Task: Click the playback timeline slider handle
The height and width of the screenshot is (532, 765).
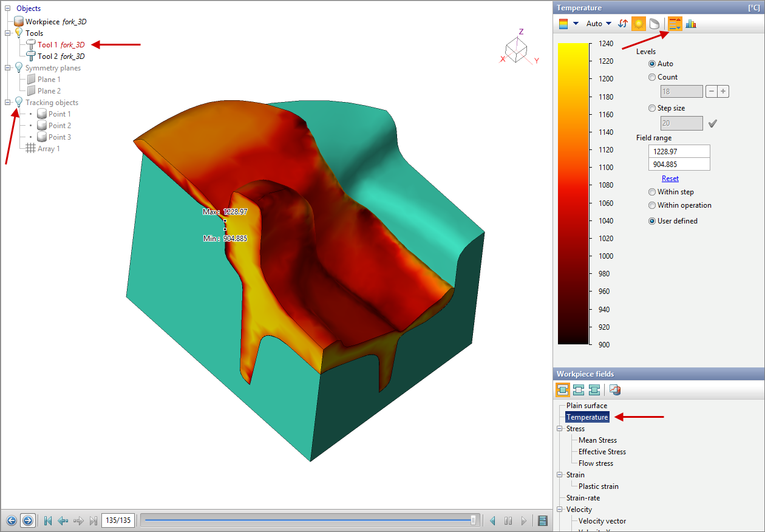Action: (473, 520)
